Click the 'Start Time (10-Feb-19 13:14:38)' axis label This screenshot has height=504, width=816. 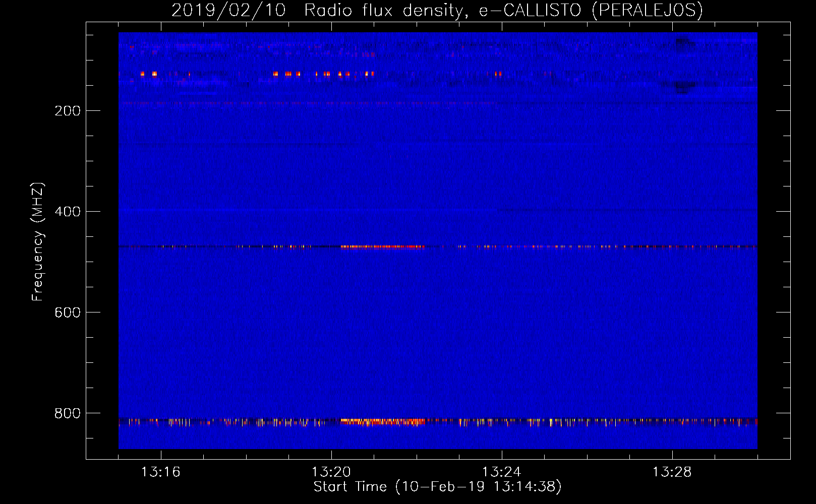click(437, 487)
